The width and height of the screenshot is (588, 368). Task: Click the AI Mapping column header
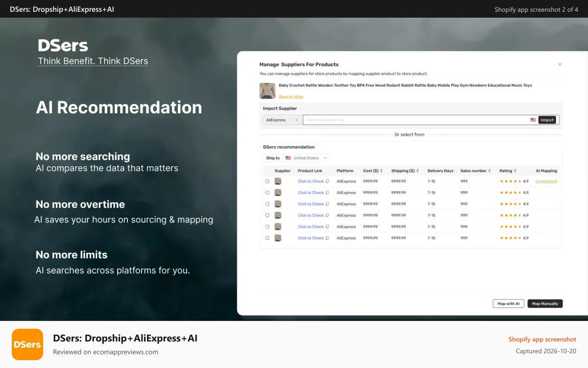(546, 171)
